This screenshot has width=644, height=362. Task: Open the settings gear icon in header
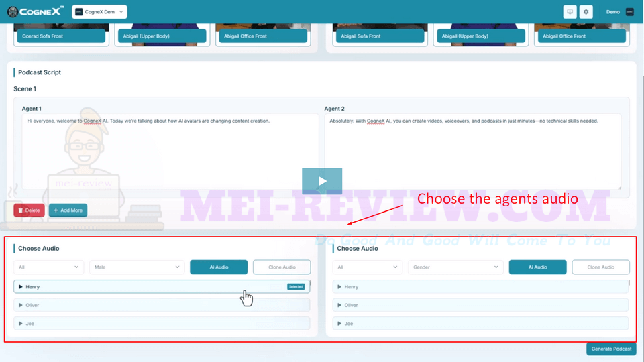[586, 12]
